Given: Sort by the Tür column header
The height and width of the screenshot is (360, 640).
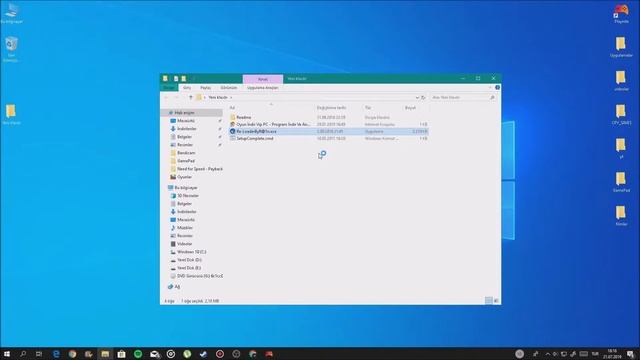Looking at the screenshot, I should click(x=368, y=108).
